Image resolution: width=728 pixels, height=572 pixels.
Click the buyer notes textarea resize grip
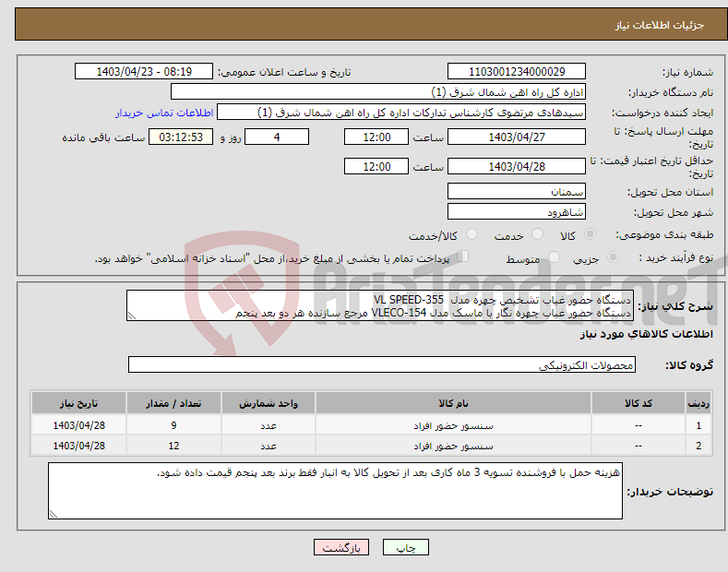(54, 514)
